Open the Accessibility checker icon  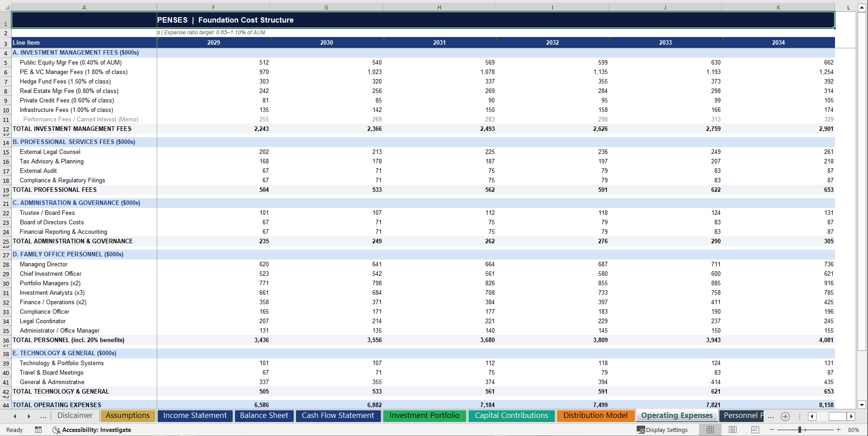[56, 430]
